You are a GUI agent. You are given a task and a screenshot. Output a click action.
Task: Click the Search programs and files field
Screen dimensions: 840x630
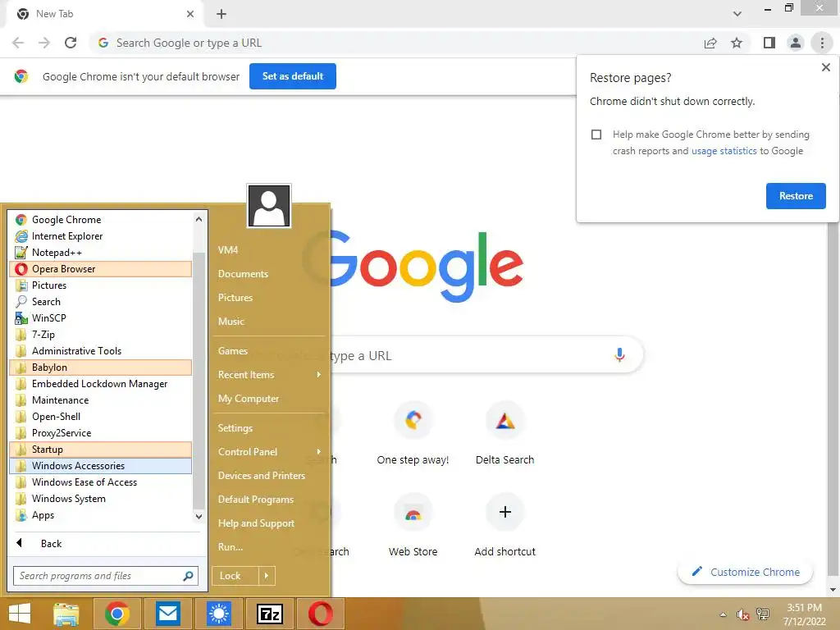click(x=106, y=576)
